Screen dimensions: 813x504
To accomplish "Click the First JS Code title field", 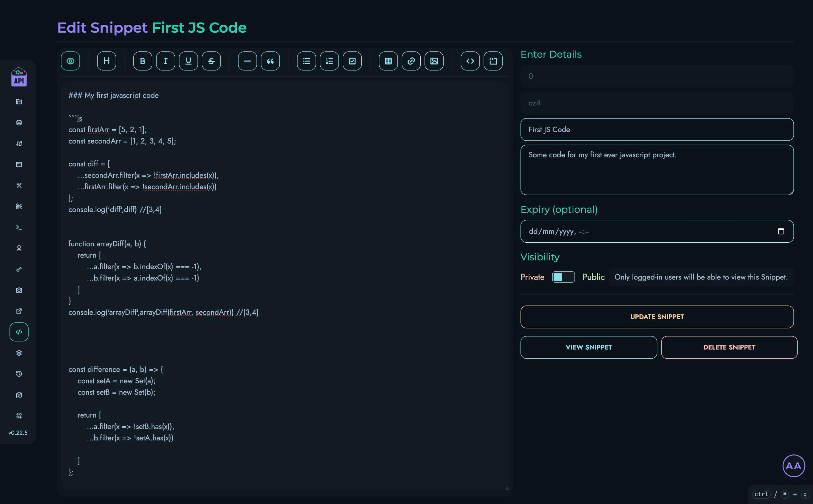I will tap(657, 130).
